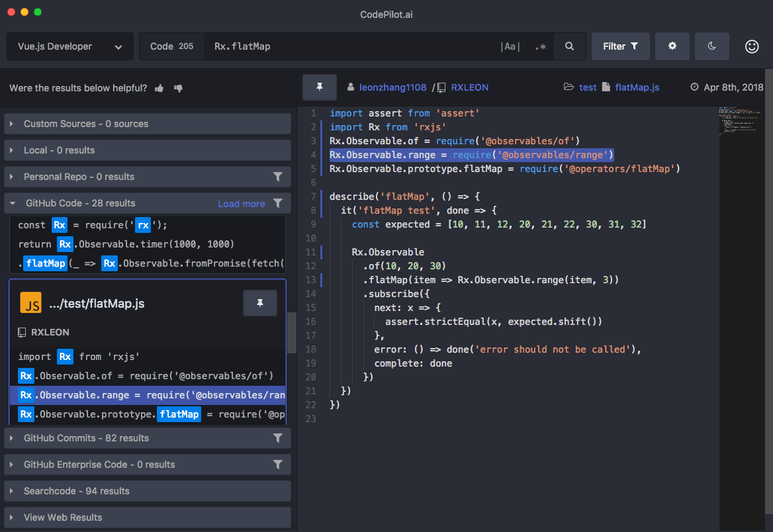Click the Rx.flatMap search input field
The height and width of the screenshot is (532, 773).
coord(350,46)
